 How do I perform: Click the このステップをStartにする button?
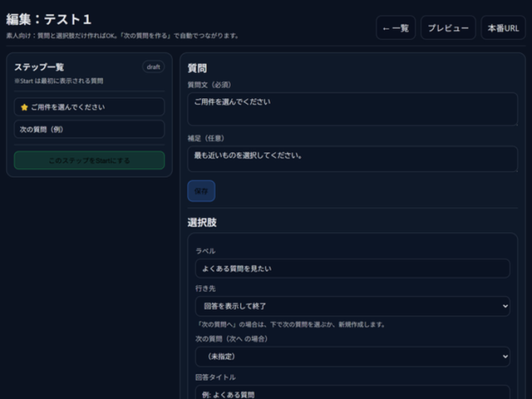point(89,160)
